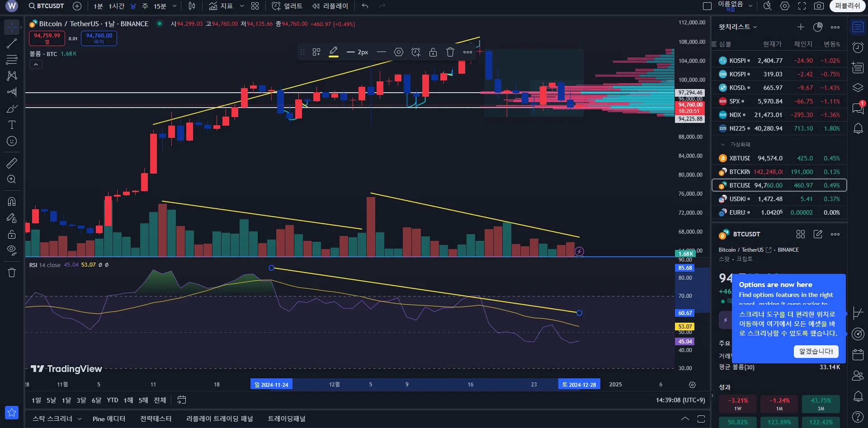Start bar 리플레이 replay mode
This screenshot has height=428, width=868.
(x=330, y=6)
